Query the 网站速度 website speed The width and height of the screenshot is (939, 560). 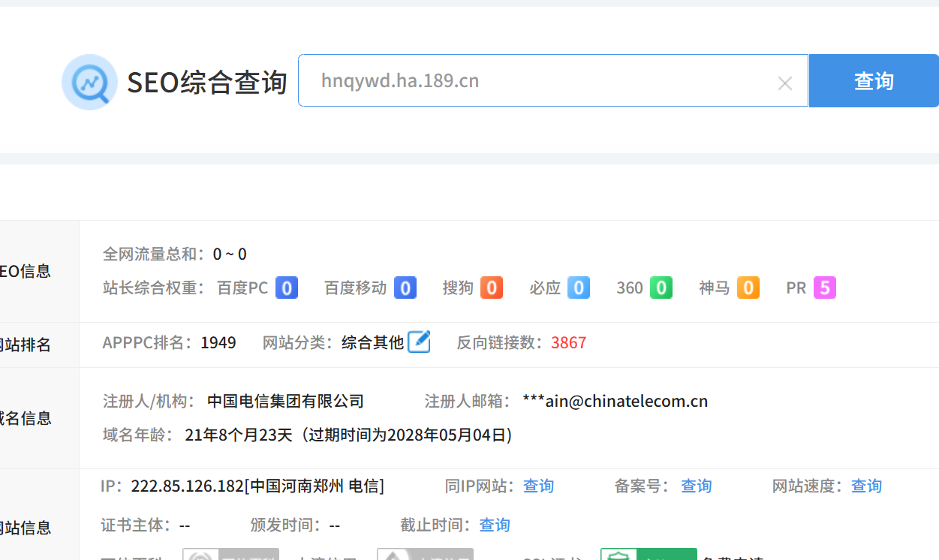(866, 486)
